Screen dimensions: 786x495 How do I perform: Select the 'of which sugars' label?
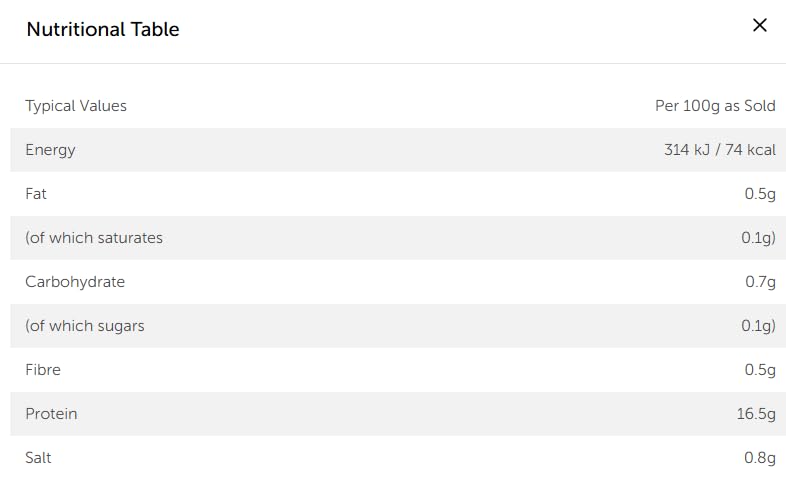point(85,326)
